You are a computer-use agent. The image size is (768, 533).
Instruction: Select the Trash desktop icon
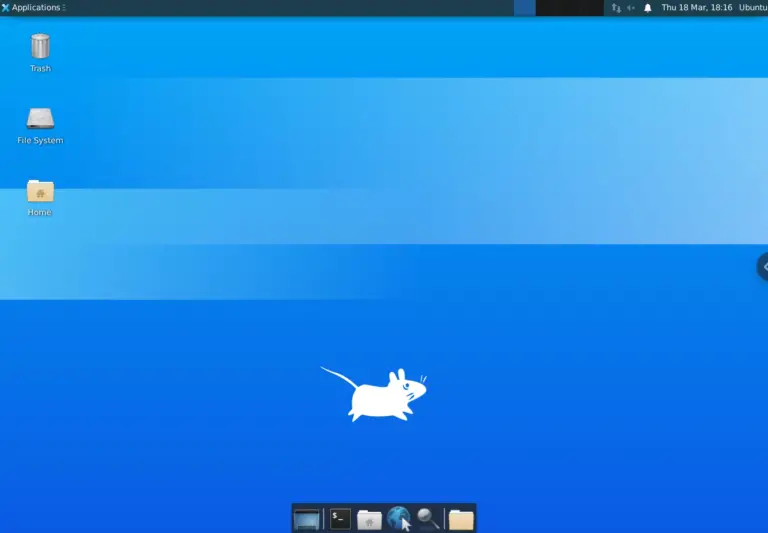click(40, 46)
